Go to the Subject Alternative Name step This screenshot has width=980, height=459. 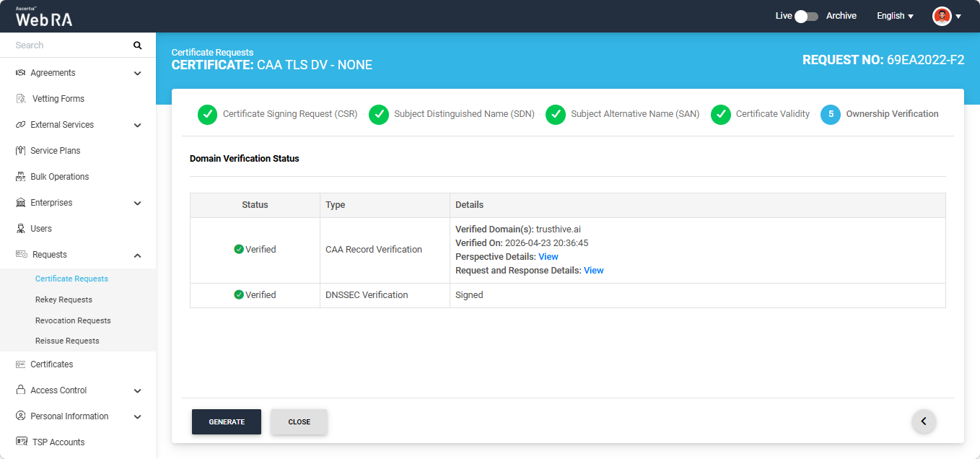coord(635,114)
